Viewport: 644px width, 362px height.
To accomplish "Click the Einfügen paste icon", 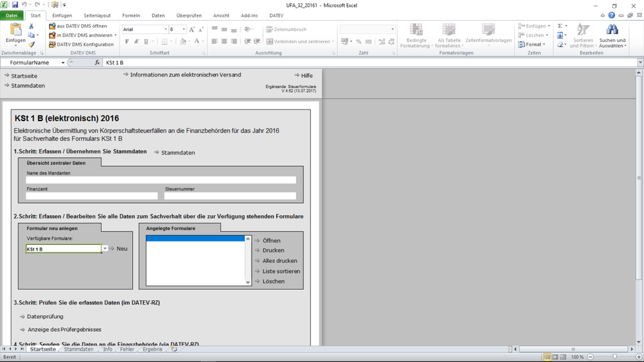I will pos(15,30).
